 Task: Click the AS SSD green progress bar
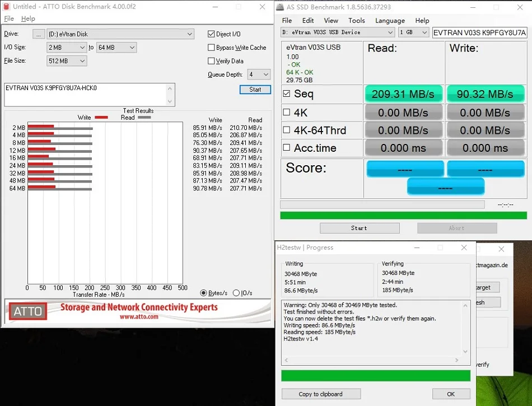[x=403, y=216]
